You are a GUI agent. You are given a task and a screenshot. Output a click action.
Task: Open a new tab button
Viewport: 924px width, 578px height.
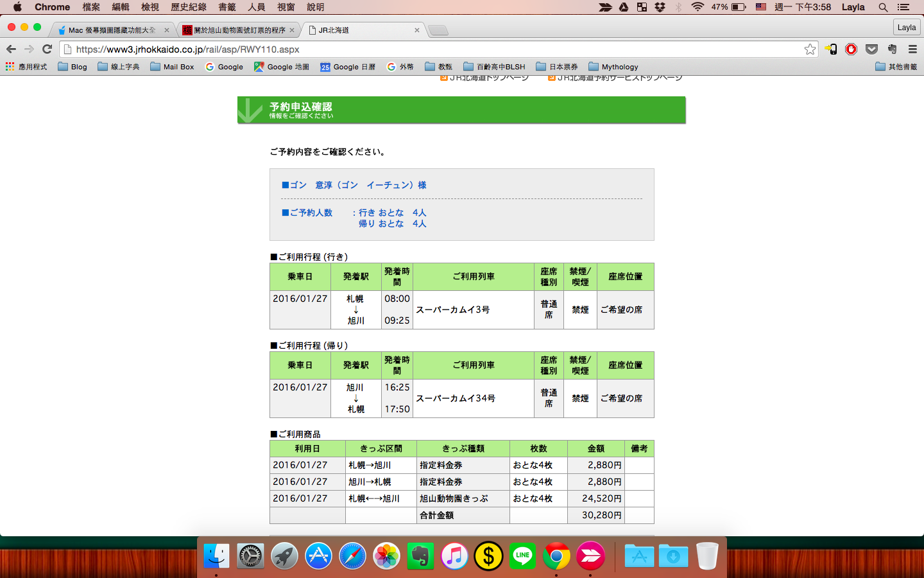pos(438,30)
